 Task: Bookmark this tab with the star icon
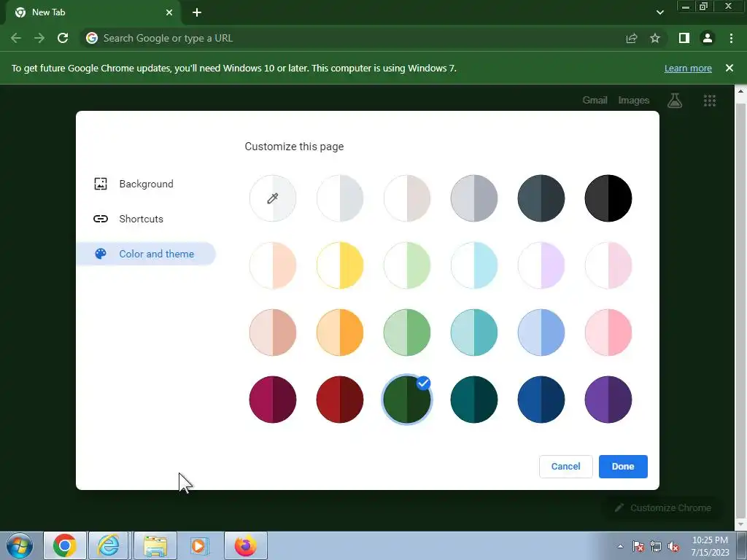[655, 38]
